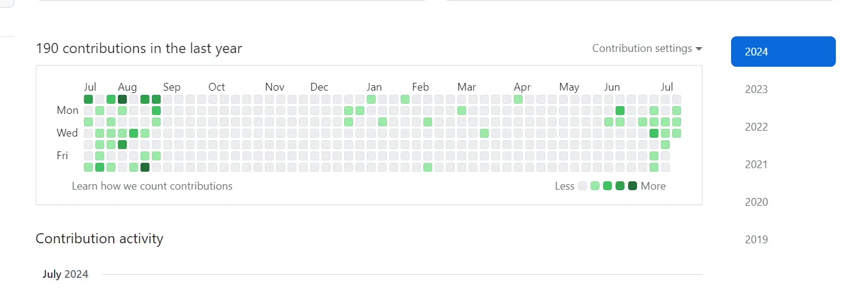This screenshot has height=288, width=868.
Task: Open the Contribution settings dropdown
Action: (642, 48)
